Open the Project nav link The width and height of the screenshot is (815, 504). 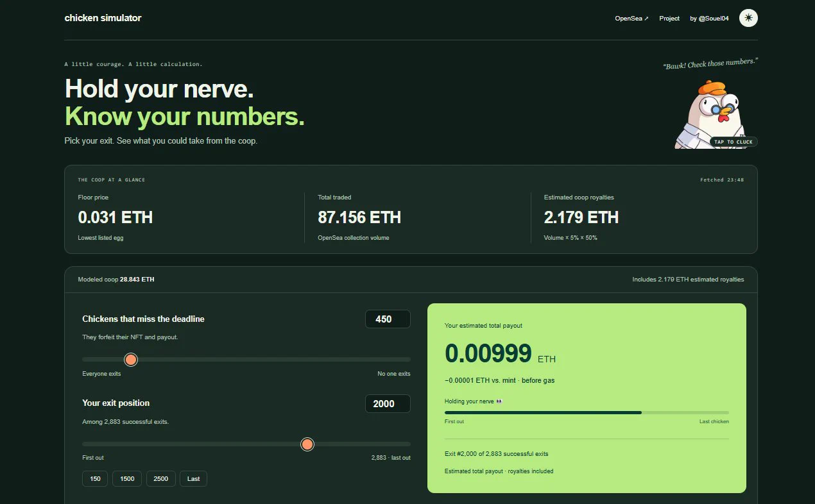669,19
